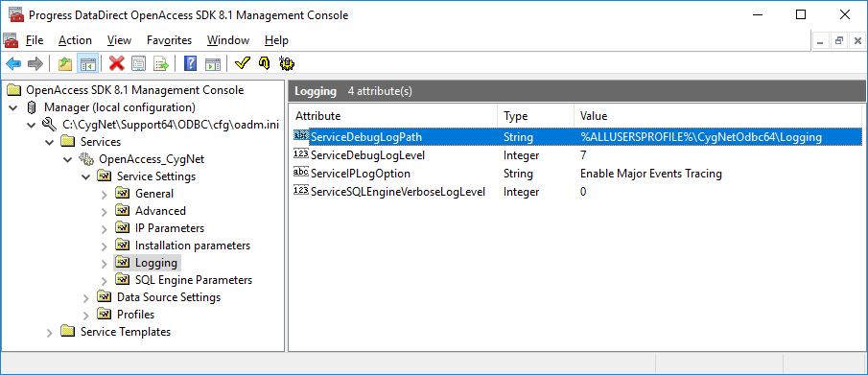Screen dimensions: 868x375
Task: Expand the Profiles node
Action: [85, 315]
